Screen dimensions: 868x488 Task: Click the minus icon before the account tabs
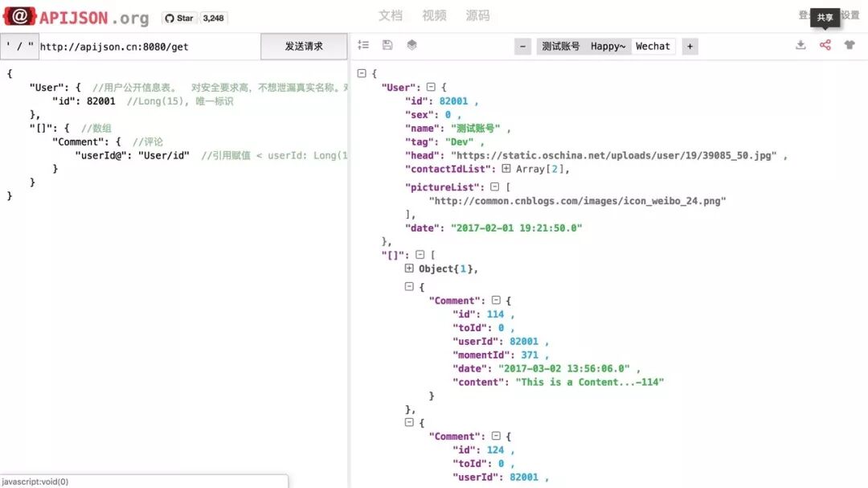pos(522,46)
